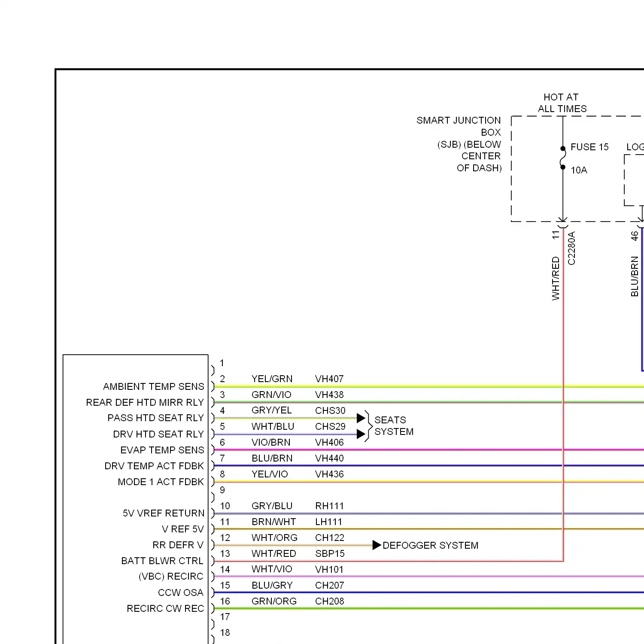Click circuit code CHS29
This screenshot has height=644, width=644.
coord(330,426)
